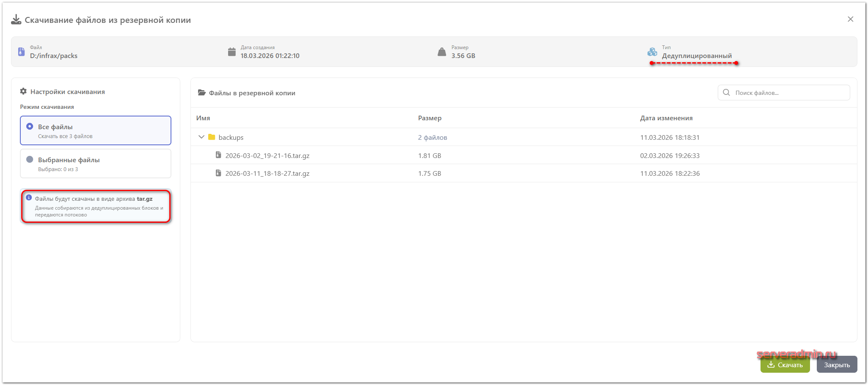This screenshot has width=868, height=385.
Task: Sort by the "Дата изменения" column header
Action: click(x=666, y=118)
